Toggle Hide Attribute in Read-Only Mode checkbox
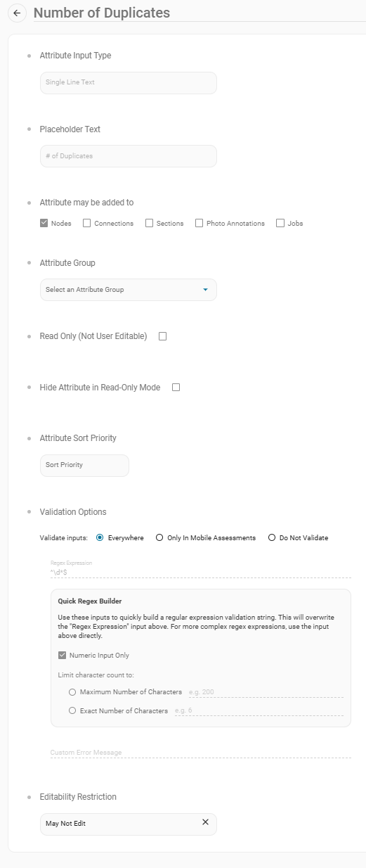The width and height of the screenshot is (366, 868). pos(176,387)
